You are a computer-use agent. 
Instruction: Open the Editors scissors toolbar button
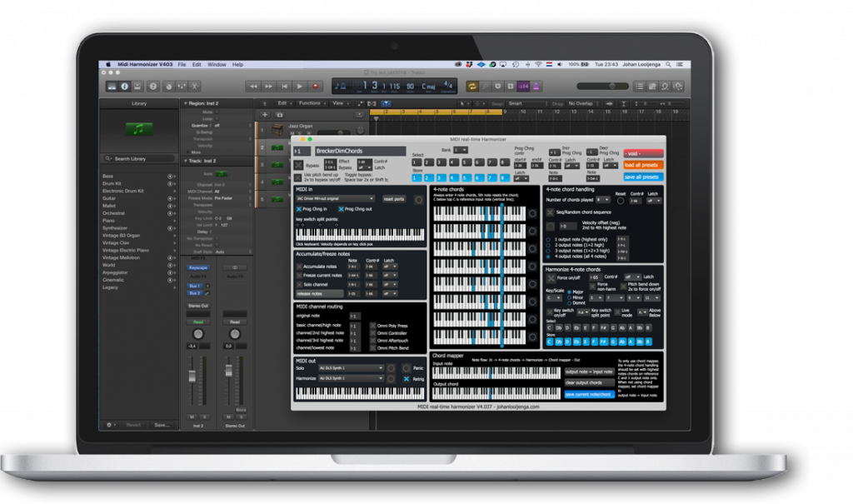194,86
